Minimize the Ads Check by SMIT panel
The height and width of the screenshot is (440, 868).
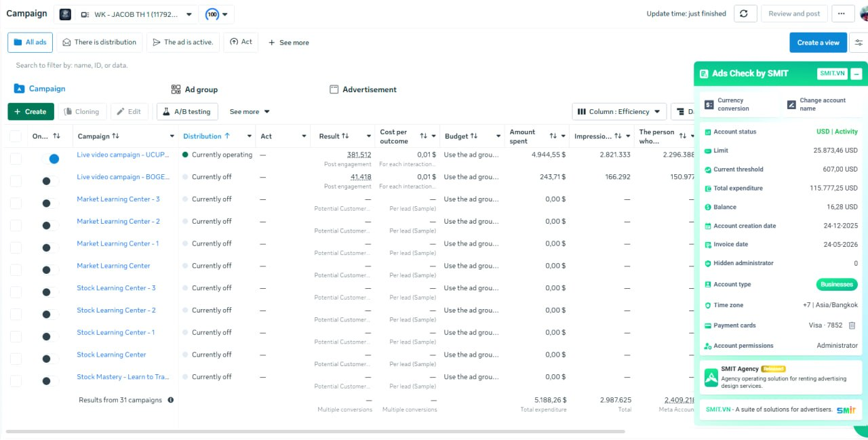pyautogui.click(x=856, y=73)
